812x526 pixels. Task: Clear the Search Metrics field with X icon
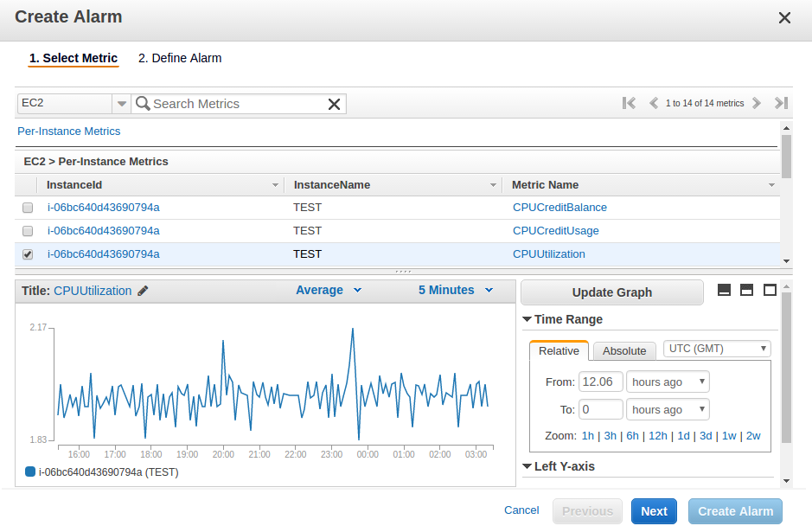point(334,104)
